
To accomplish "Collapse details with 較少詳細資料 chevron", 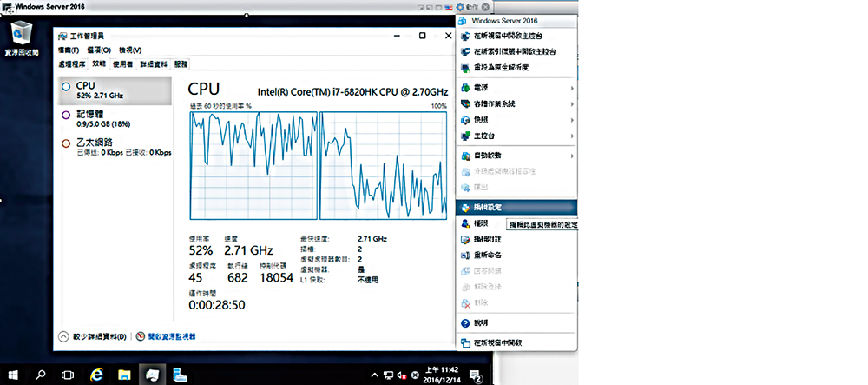I will click(x=63, y=336).
